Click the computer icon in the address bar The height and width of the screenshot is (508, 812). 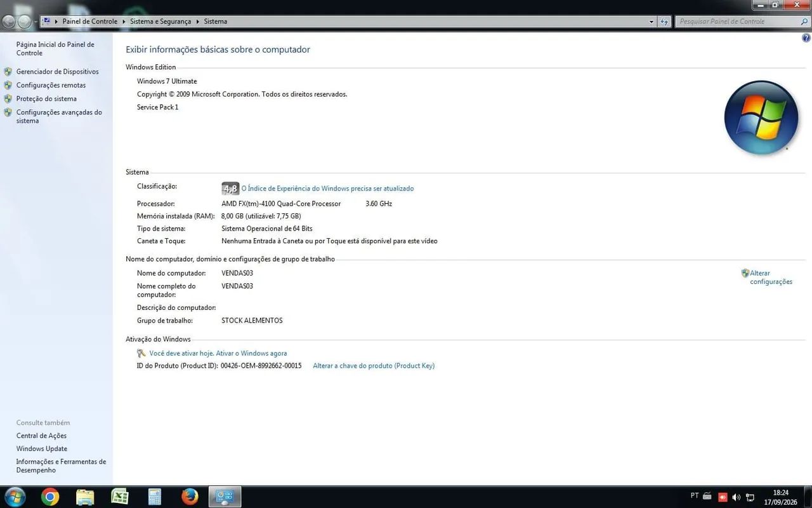coord(46,21)
